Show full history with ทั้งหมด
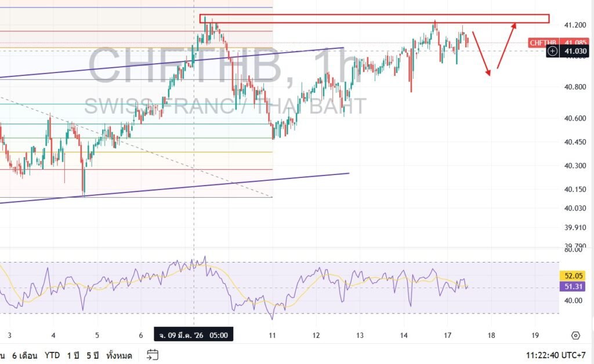 point(120,355)
